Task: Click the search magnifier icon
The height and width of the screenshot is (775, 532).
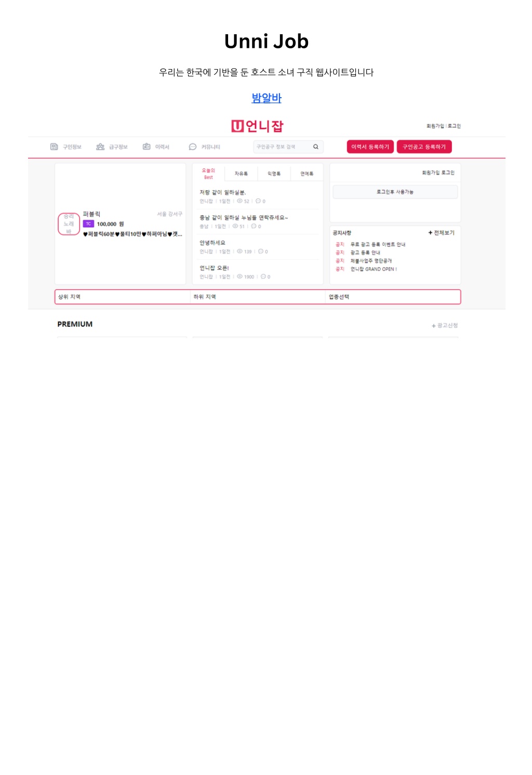Action: click(x=315, y=147)
